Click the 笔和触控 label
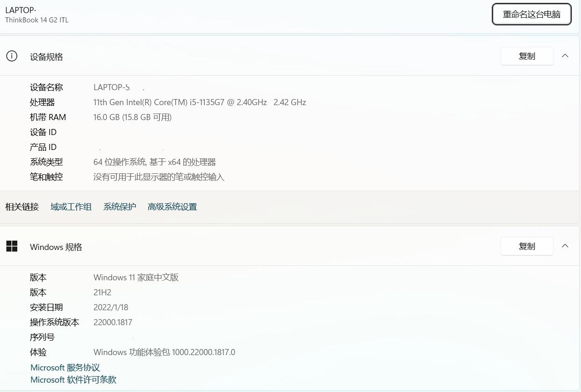The height and width of the screenshot is (392, 581). click(46, 177)
